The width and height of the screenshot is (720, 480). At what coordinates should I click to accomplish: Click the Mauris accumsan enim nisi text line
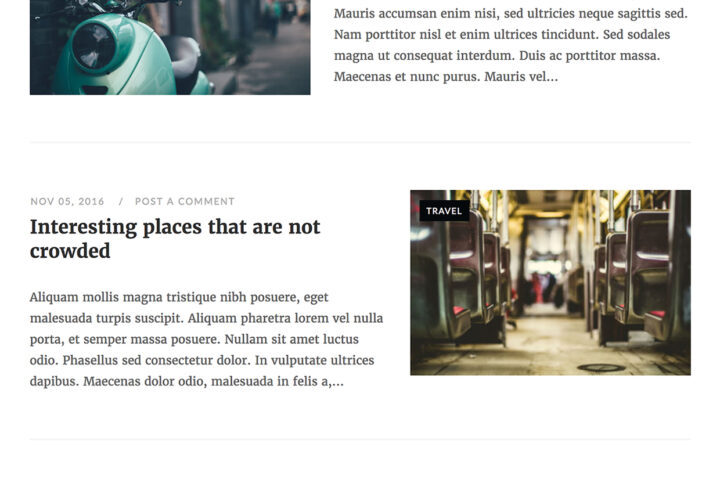[x=511, y=13]
